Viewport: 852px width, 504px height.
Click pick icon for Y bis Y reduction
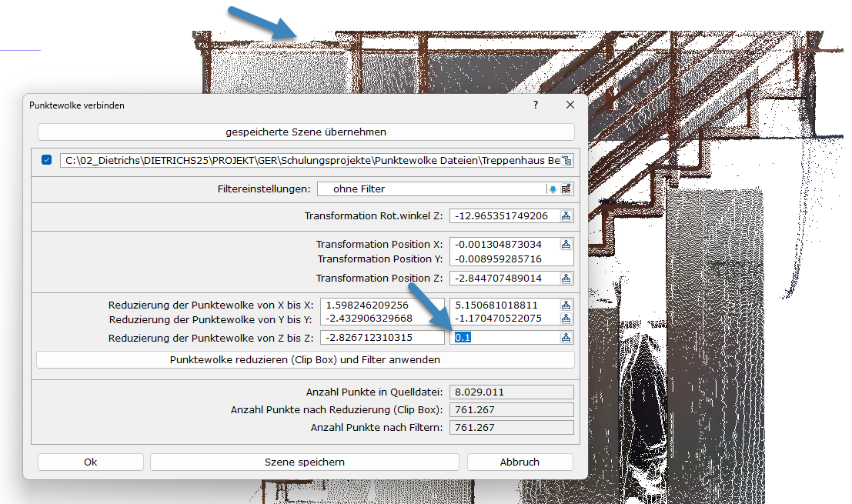click(566, 319)
